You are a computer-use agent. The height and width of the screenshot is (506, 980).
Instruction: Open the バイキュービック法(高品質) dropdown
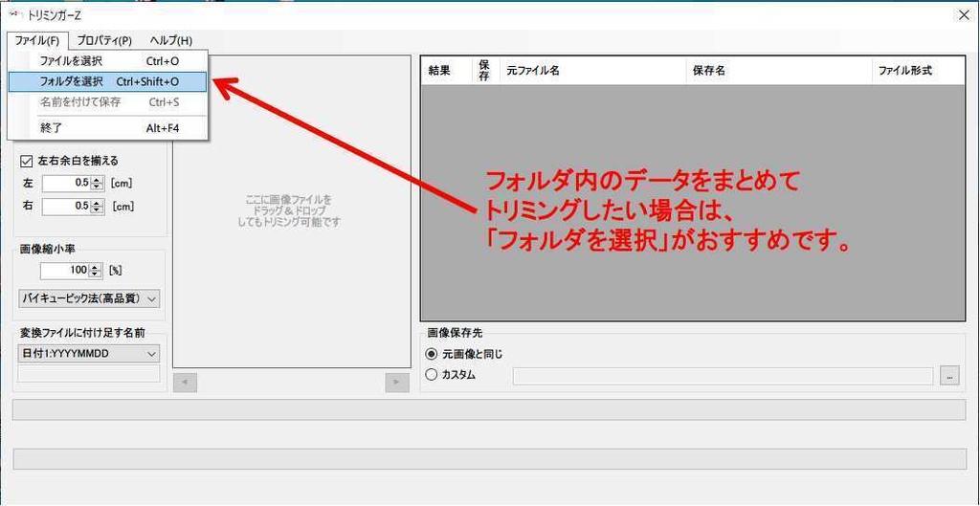[89, 299]
